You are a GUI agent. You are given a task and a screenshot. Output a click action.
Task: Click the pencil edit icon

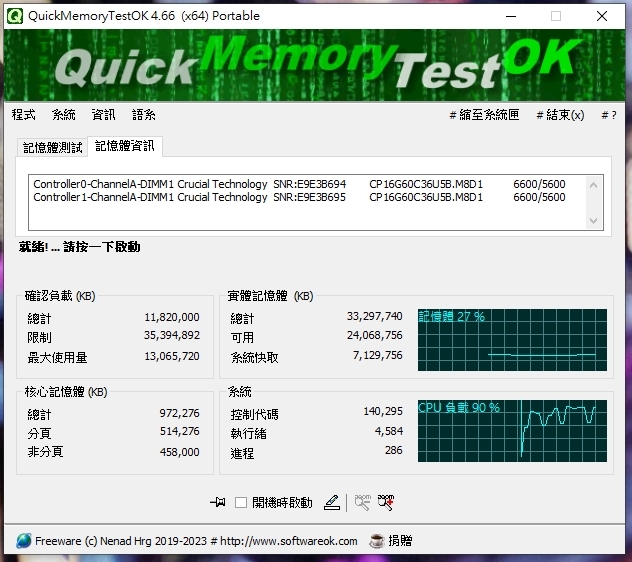point(332,502)
